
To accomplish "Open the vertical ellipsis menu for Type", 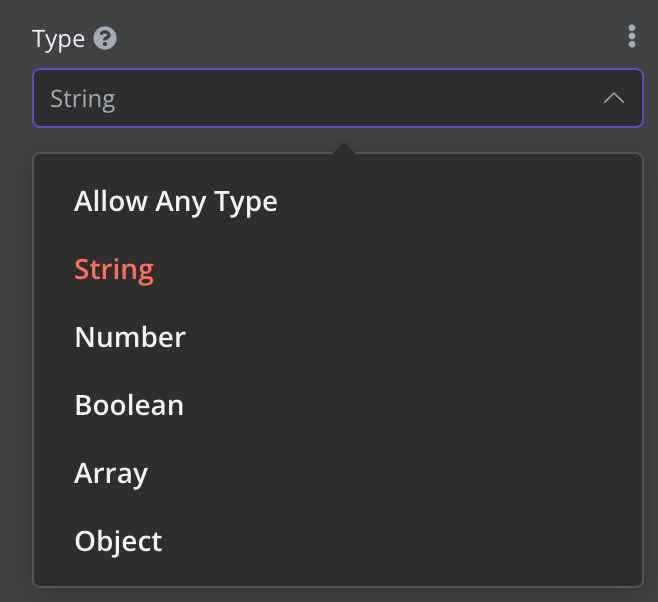I will [x=631, y=38].
